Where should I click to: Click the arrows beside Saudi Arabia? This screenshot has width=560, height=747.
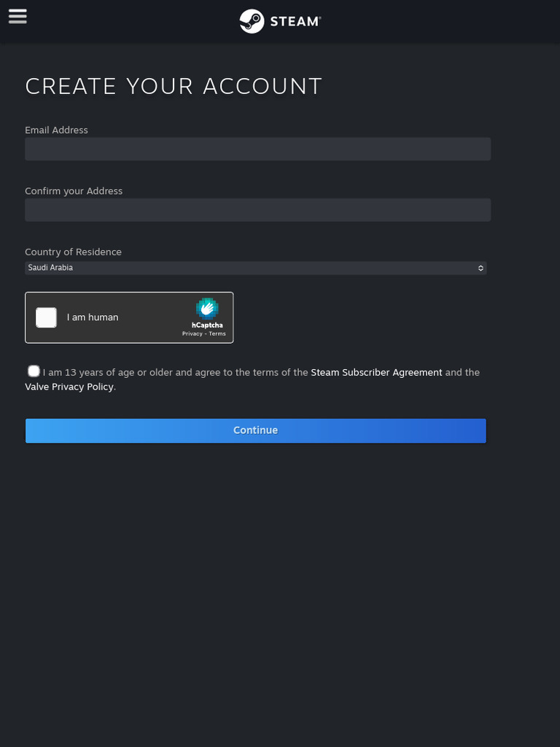(x=481, y=268)
